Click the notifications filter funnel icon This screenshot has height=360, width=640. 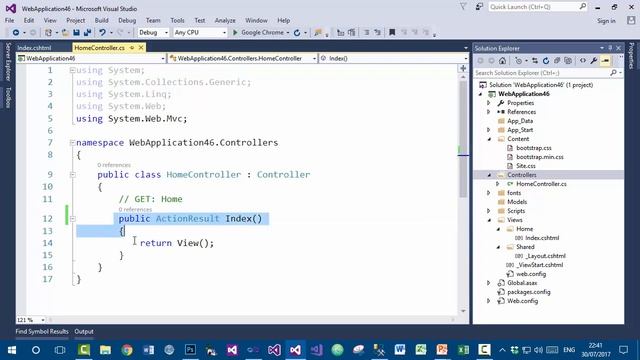(x=463, y=7)
